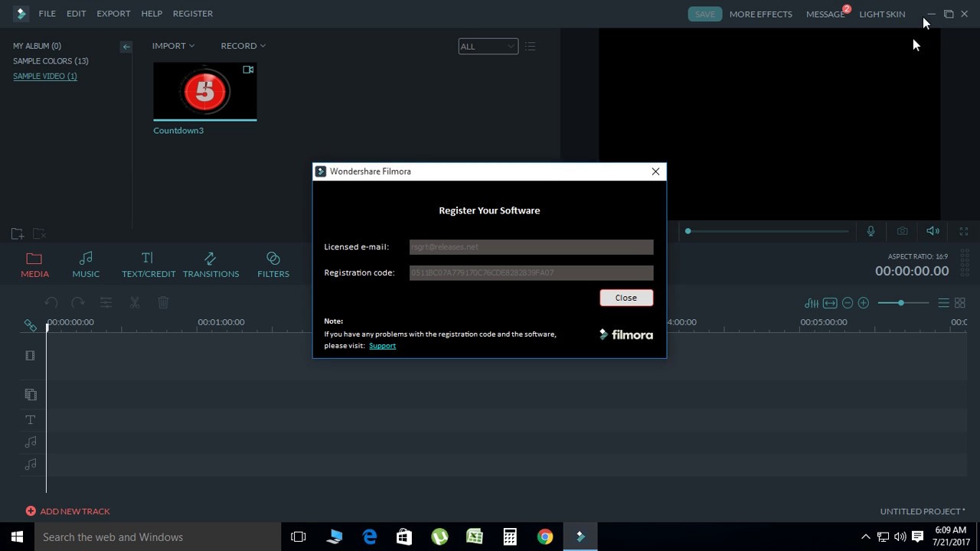Click the delete trash icon on timeline
The width and height of the screenshot is (980, 551).
pos(163,303)
